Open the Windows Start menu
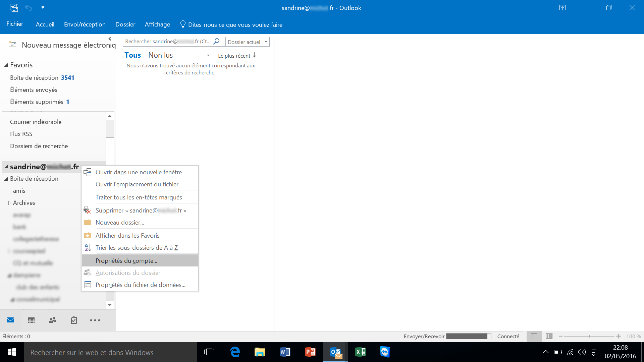 click(12, 352)
